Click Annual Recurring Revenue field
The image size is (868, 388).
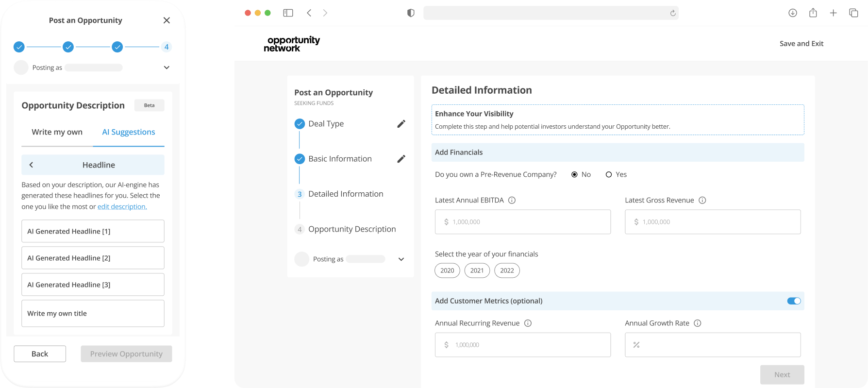pos(523,345)
